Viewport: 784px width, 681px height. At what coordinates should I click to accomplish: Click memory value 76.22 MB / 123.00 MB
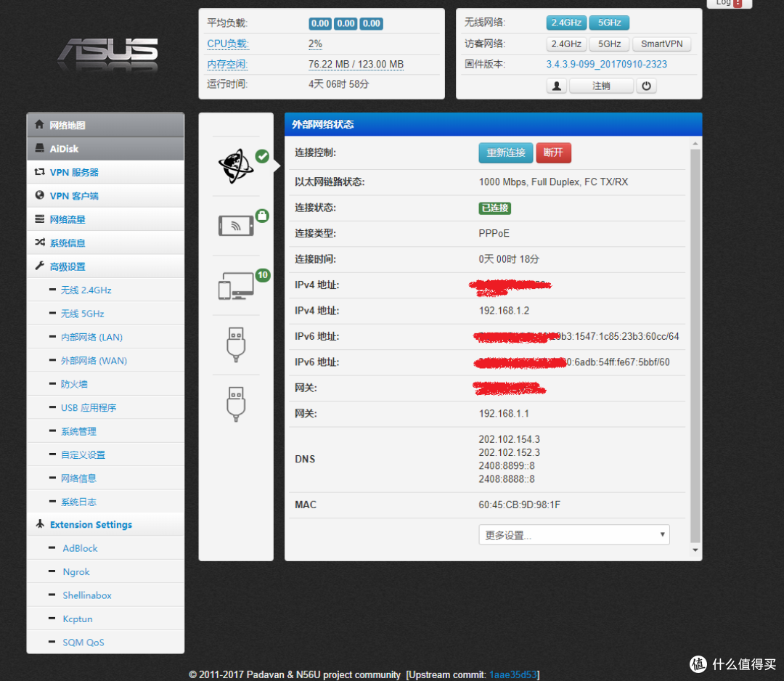pyautogui.click(x=356, y=65)
